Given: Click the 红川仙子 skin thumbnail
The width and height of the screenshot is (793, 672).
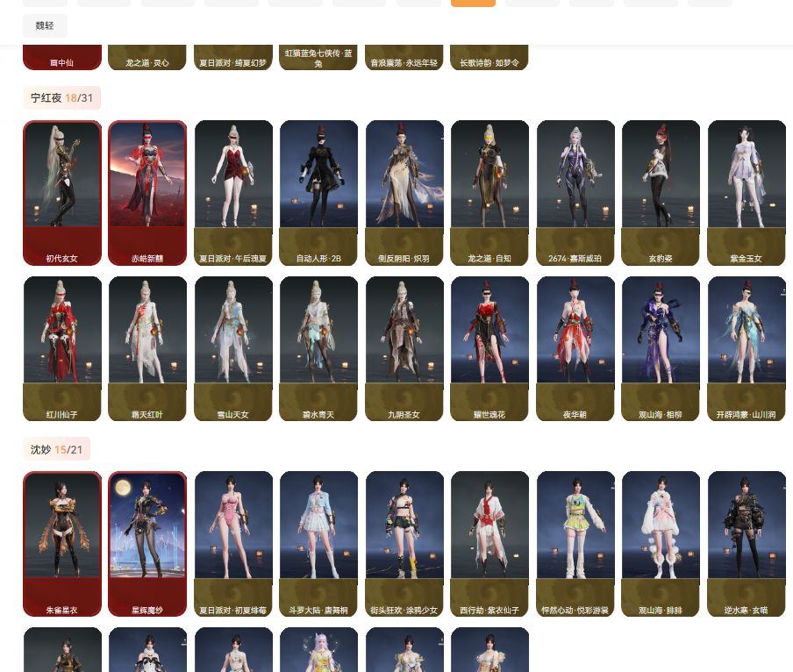Looking at the screenshot, I should click(62, 348).
